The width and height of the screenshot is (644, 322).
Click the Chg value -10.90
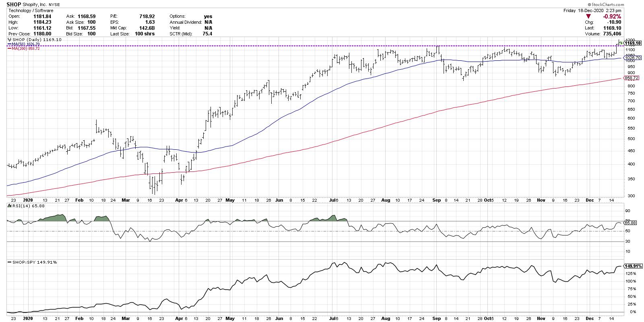tap(614, 23)
